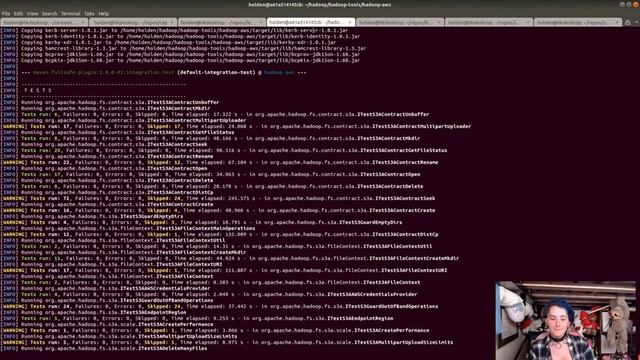640x360 pixels.
Task: Click the Running ITestS3AFileContextMainOperations line
Action: (128, 228)
